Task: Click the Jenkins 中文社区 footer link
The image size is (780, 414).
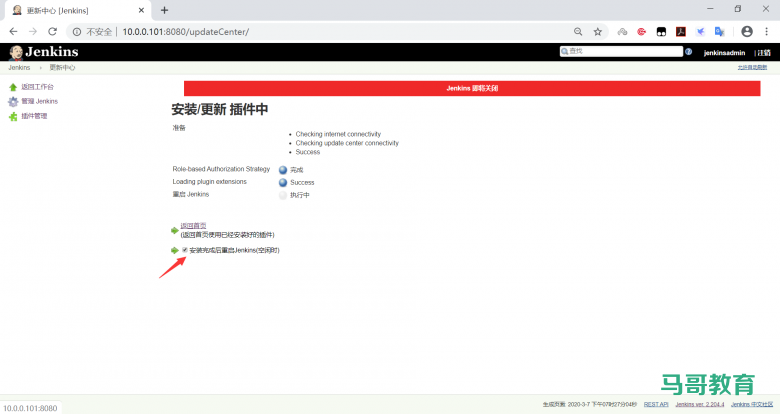Action: (x=752, y=404)
